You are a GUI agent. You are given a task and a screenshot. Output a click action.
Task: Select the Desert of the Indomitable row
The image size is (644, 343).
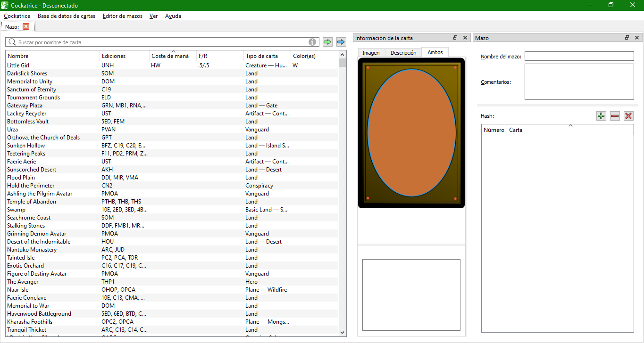[x=172, y=242]
